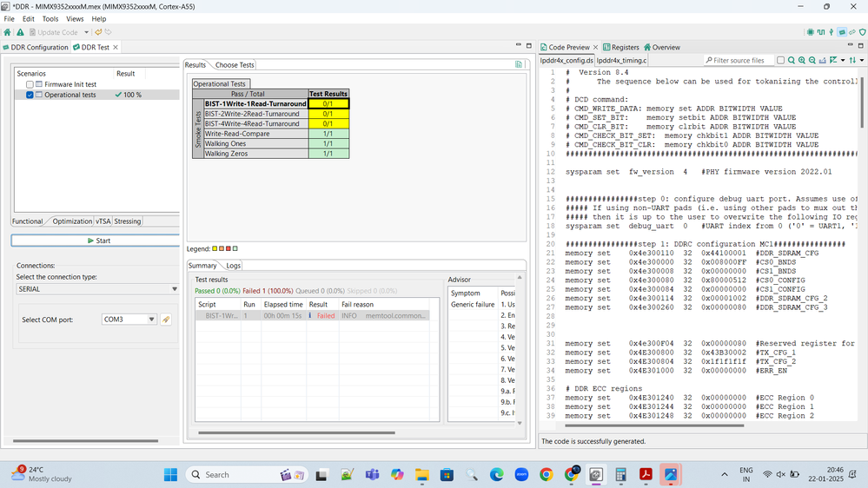The height and width of the screenshot is (488, 868).
Task: Click the Home toolbar icon
Action: pyautogui.click(x=7, y=33)
